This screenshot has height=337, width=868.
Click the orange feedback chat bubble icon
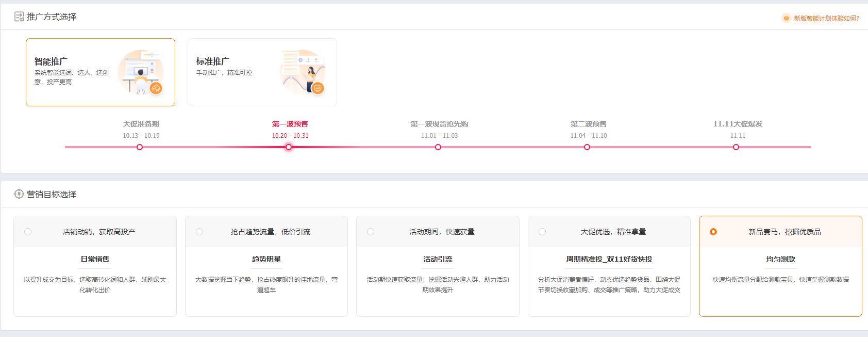tap(786, 18)
